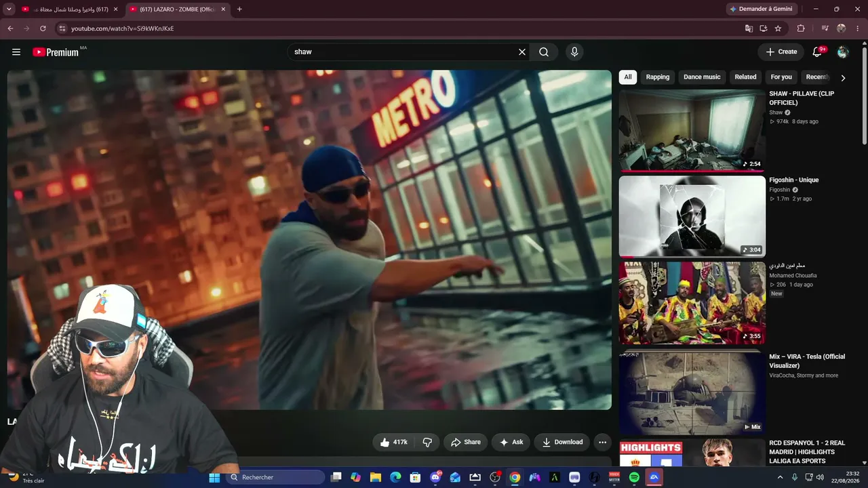
Task: Clear the YouTube search text with X
Action: point(522,52)
